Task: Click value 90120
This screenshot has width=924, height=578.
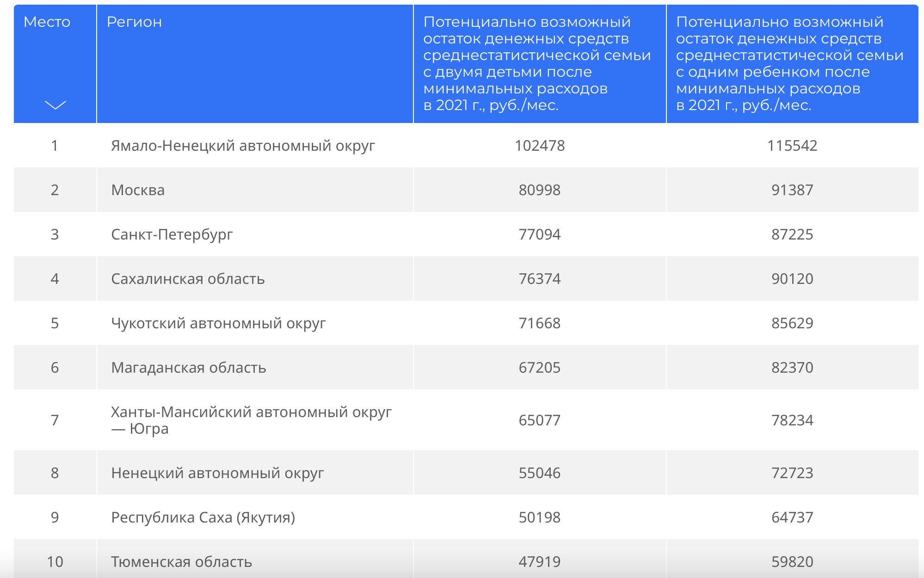Action: [x=792, y=279]
